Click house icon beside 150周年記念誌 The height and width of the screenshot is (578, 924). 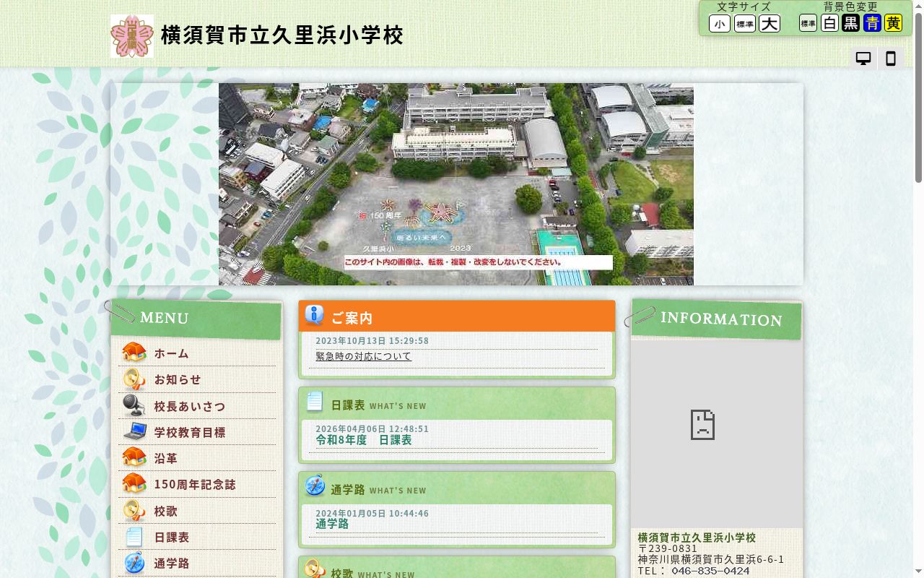click(134, 483)
